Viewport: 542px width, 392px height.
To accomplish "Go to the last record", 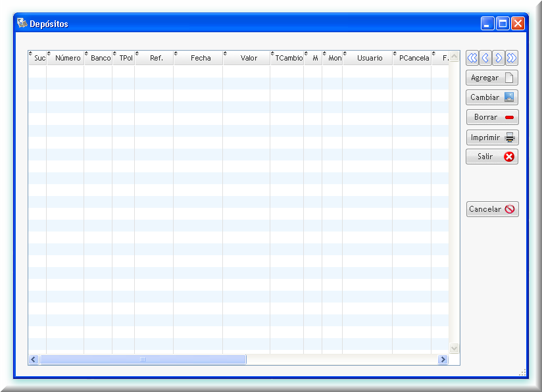I will (512, 58).
